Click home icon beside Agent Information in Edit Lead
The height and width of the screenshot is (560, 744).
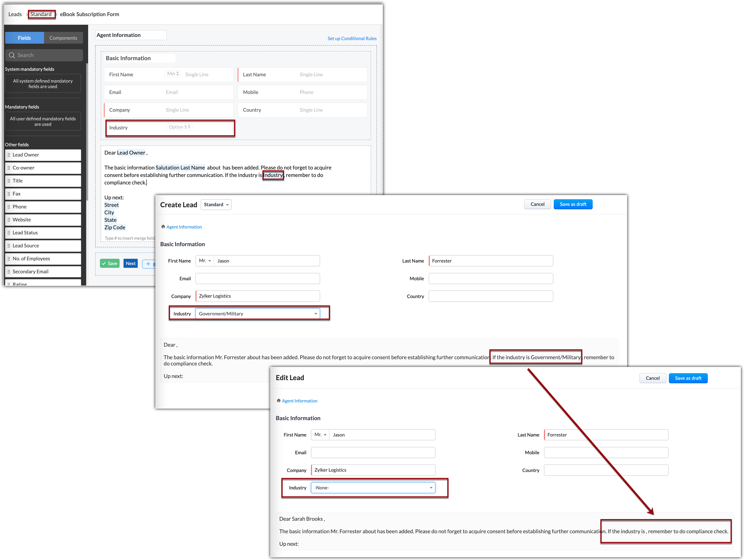pos(279,401)
